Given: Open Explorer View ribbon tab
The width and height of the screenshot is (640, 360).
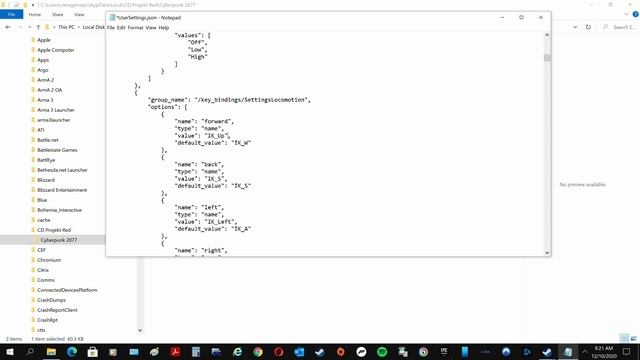Looking at the screenshot, I should (x=79, y=14).
